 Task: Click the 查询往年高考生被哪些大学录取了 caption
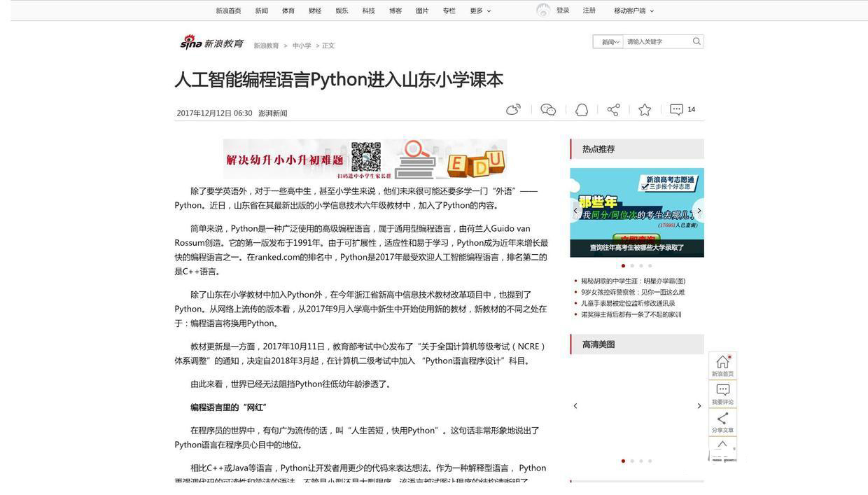click(637, 248)
